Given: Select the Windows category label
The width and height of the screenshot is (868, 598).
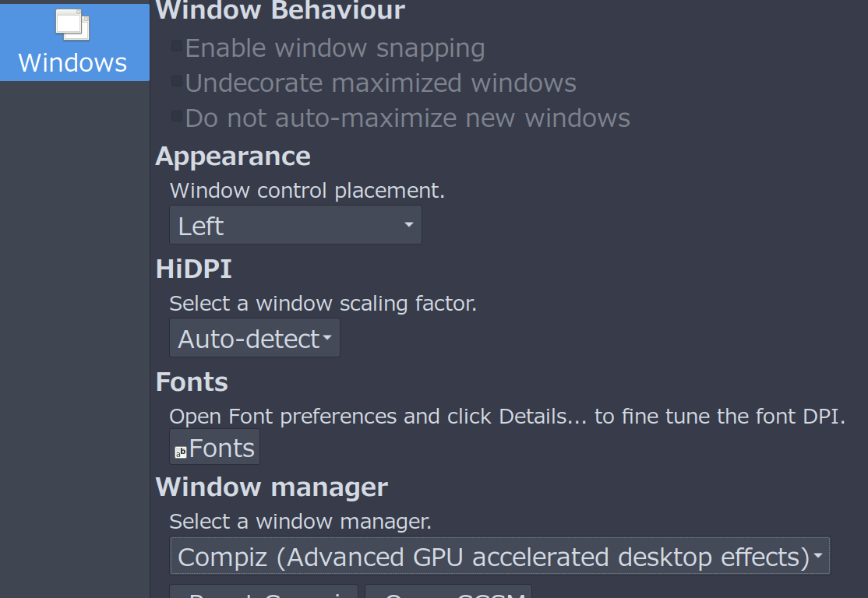Looking at the screenshot, I should 72,62.
